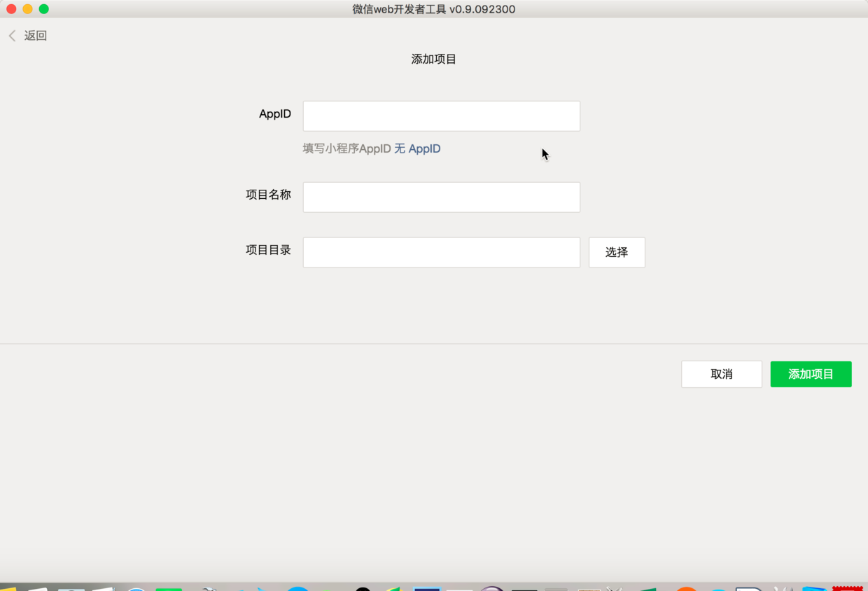This screenshot has width=868, height=591.
Task: Click the green 添加项目 button
Action: [811, 375]
